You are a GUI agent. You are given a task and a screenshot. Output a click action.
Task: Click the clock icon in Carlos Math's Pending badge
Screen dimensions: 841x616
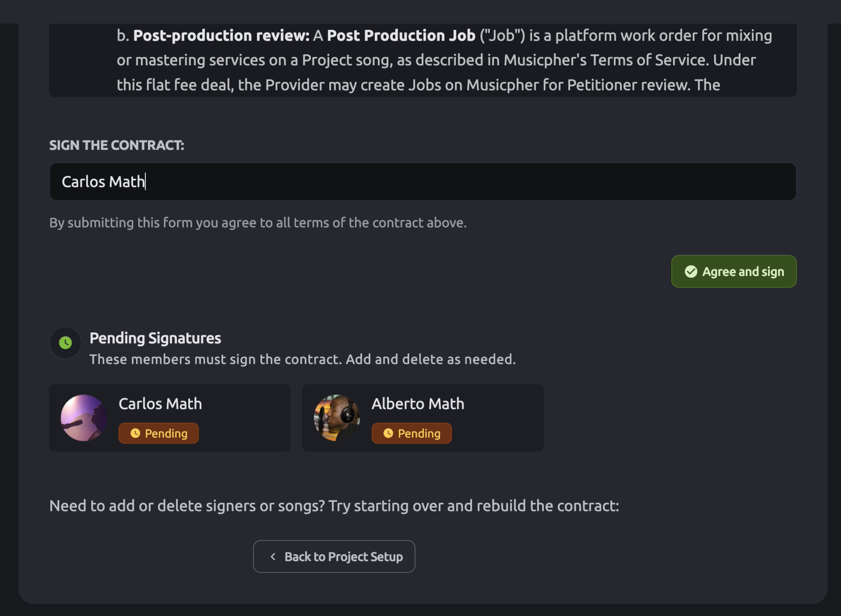pyautogui.click(x=135, y=433)
